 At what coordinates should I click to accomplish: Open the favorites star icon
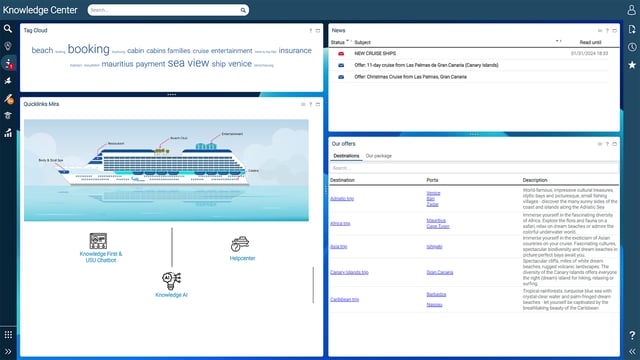632,64
